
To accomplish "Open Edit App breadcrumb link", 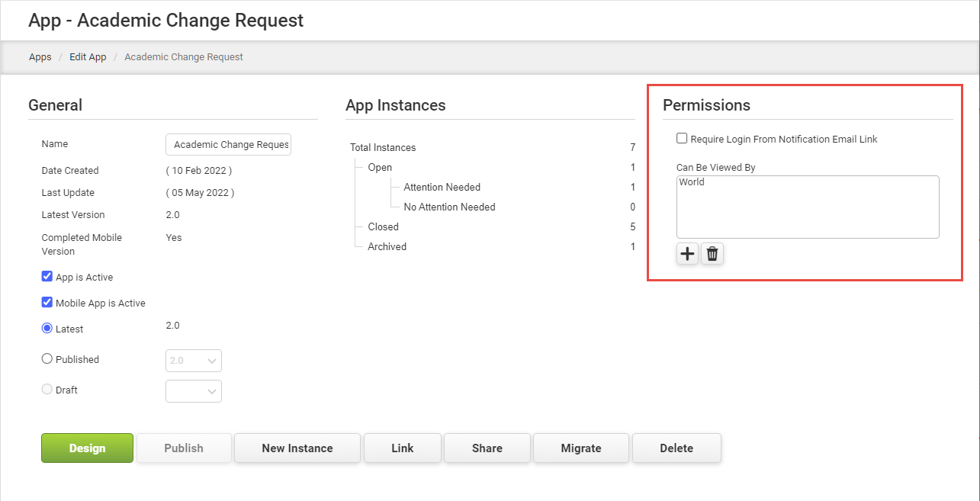I will point(88,57).
